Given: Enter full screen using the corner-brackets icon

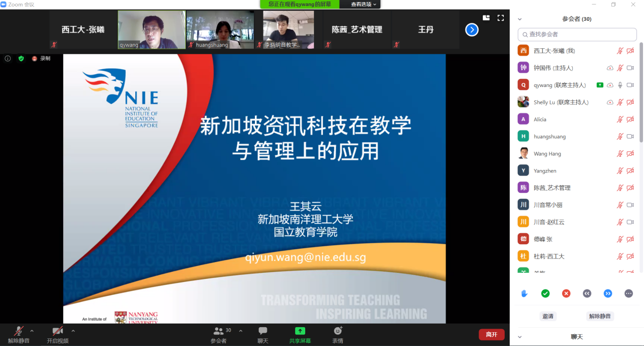Looking at the screenshot, I should point(501,18).
